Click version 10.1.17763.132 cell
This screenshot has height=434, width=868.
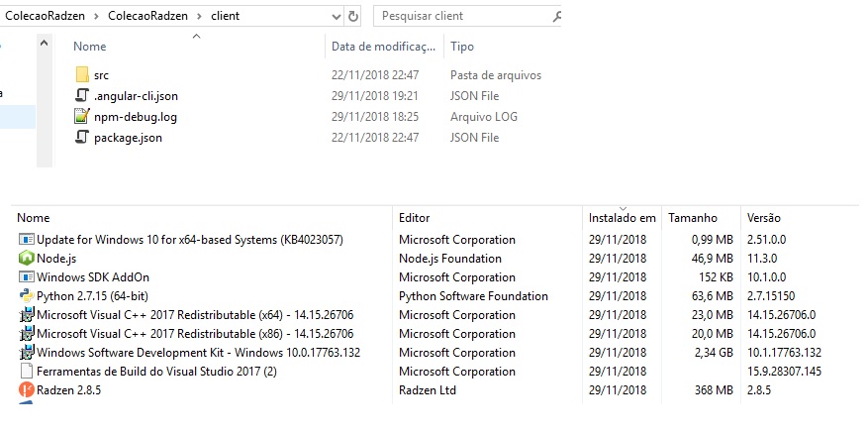784,353
